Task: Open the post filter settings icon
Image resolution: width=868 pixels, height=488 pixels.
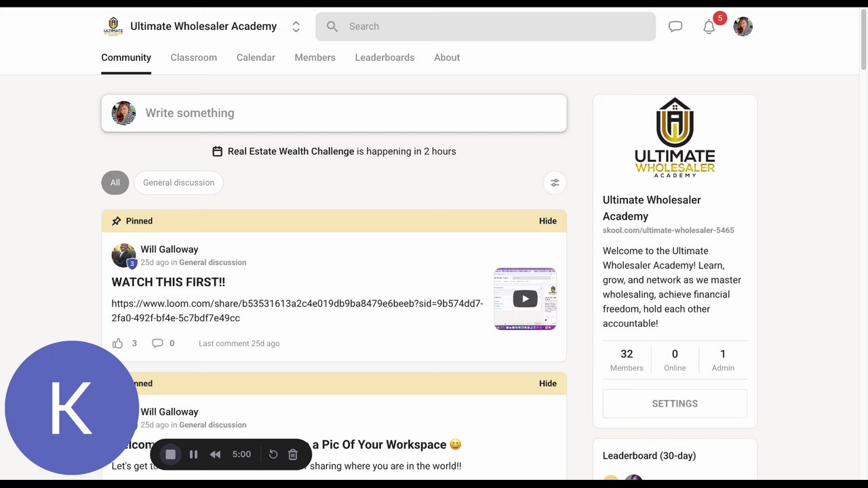Action: pyautogui.click(x=555, y=182)
